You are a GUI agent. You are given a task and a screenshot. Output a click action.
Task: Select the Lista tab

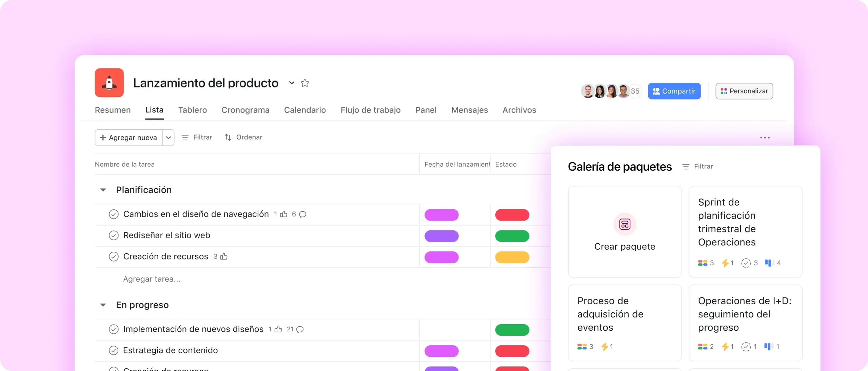tap(154, 110)
